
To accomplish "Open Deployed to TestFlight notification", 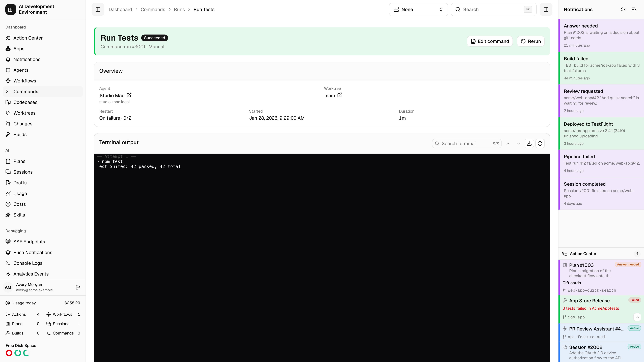I will click(601, 134).
